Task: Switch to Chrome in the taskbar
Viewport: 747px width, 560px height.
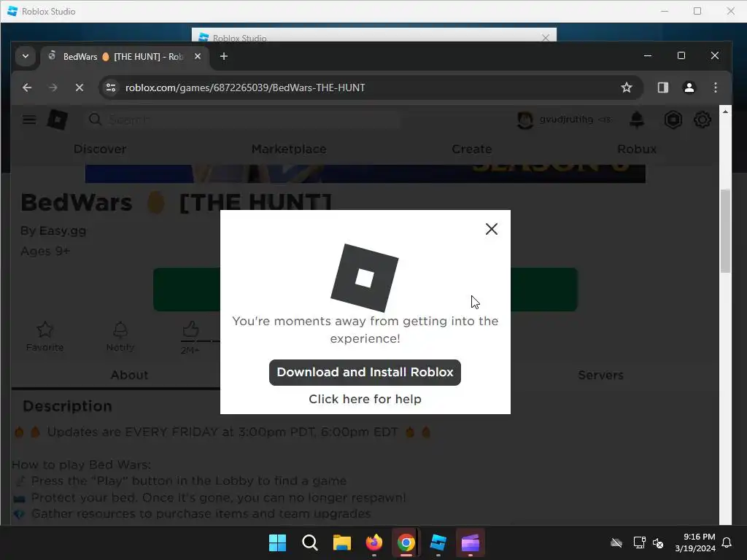Action: click(x=406, y=542)
